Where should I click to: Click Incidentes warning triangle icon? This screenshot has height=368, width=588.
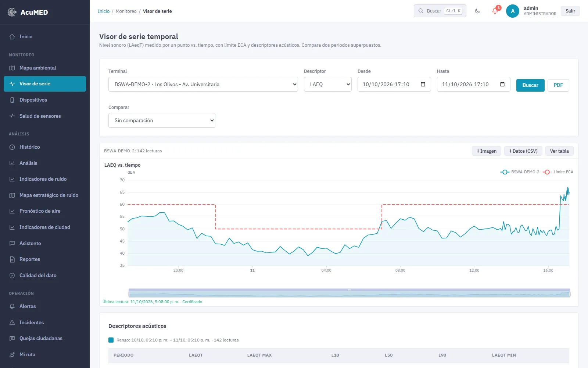[12, 323]
